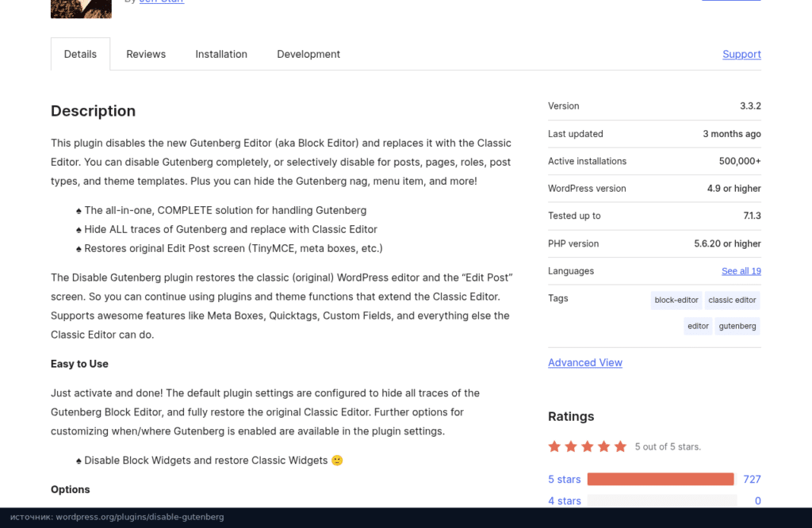Click the Easy to Use heading
The width and height of the screenshot is (812, 528).
coord(79,364)
